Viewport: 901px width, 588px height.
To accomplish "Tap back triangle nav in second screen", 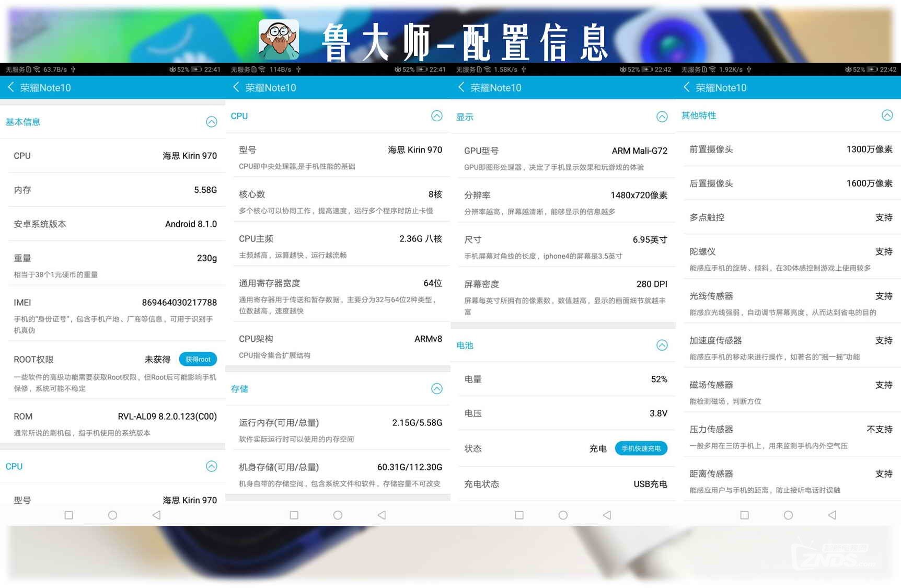I will click(x=382, y=515).
